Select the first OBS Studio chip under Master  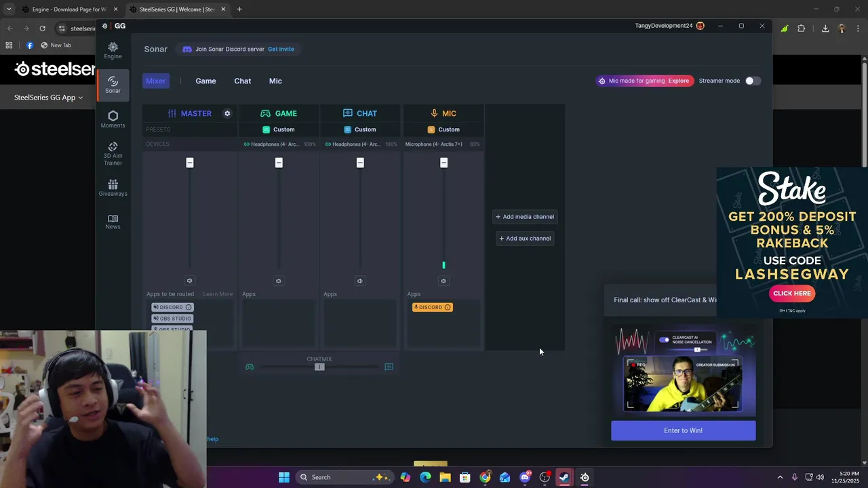point(172,319)
